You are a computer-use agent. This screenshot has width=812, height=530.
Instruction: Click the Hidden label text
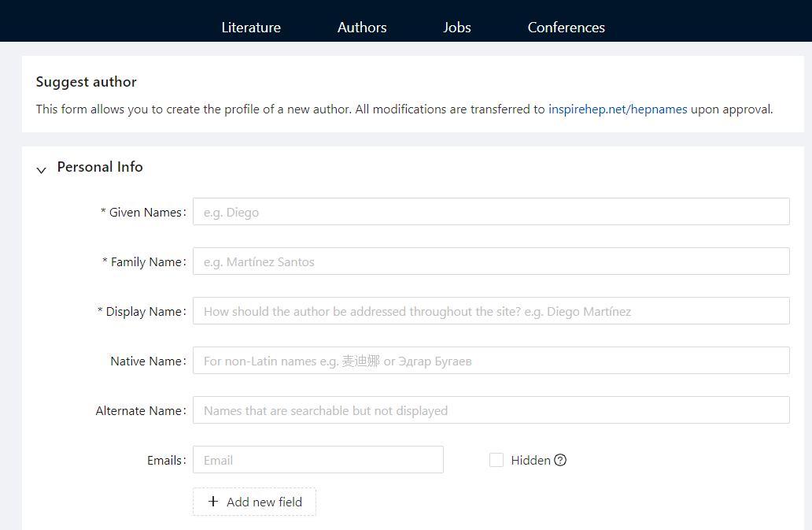click(530, 460)
